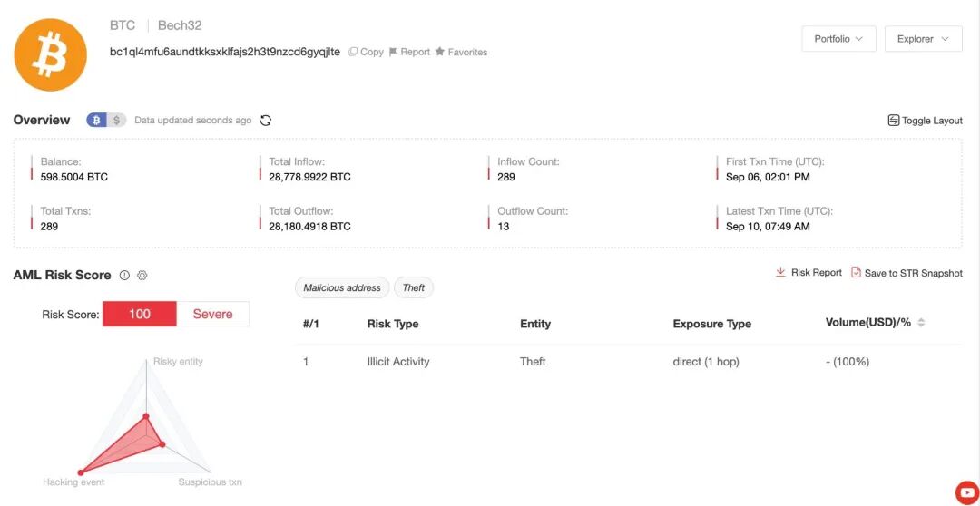980x506 pixels.
Task: Click the YouTube icon in corner
Action: pyautogui.click(x=967, y=491)
